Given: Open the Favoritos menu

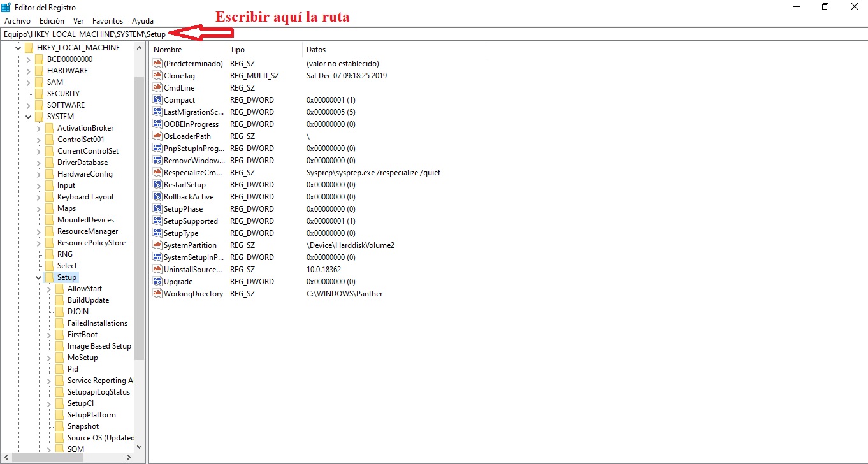Looking at the screenshot, I should coord(108,21).
